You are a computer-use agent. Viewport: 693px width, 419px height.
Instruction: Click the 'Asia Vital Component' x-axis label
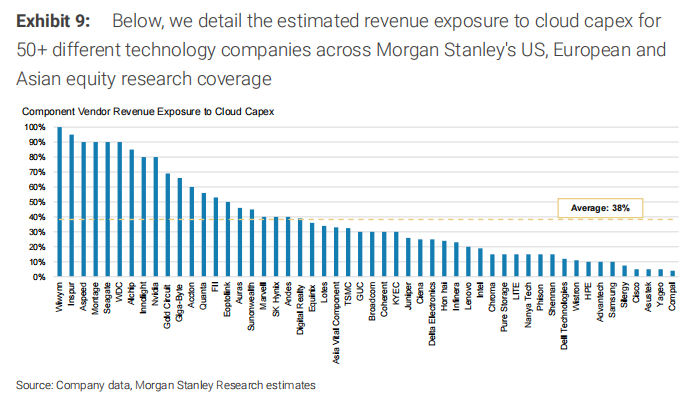[336, 323]
